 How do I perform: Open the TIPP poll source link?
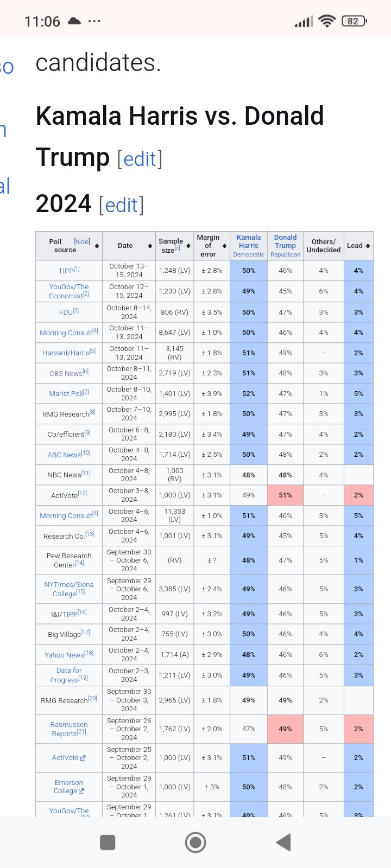click(66, 271)
